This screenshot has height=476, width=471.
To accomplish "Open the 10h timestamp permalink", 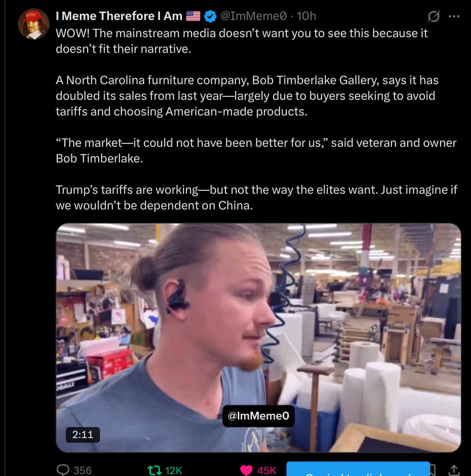I will 306,16.
